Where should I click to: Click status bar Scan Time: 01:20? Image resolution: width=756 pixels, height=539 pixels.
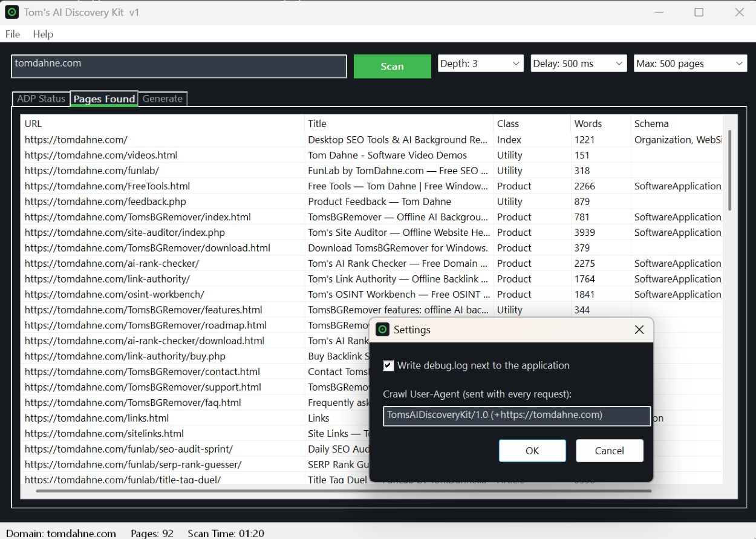(226, 534)
